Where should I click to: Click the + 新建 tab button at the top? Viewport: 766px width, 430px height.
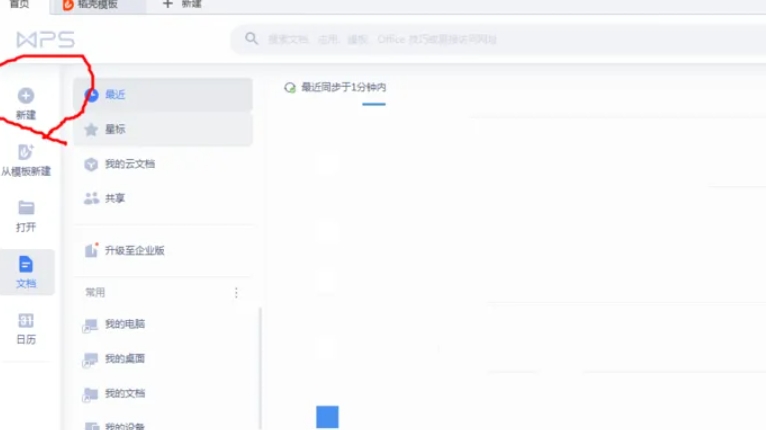pyautogui.click(x=183, y=5)
